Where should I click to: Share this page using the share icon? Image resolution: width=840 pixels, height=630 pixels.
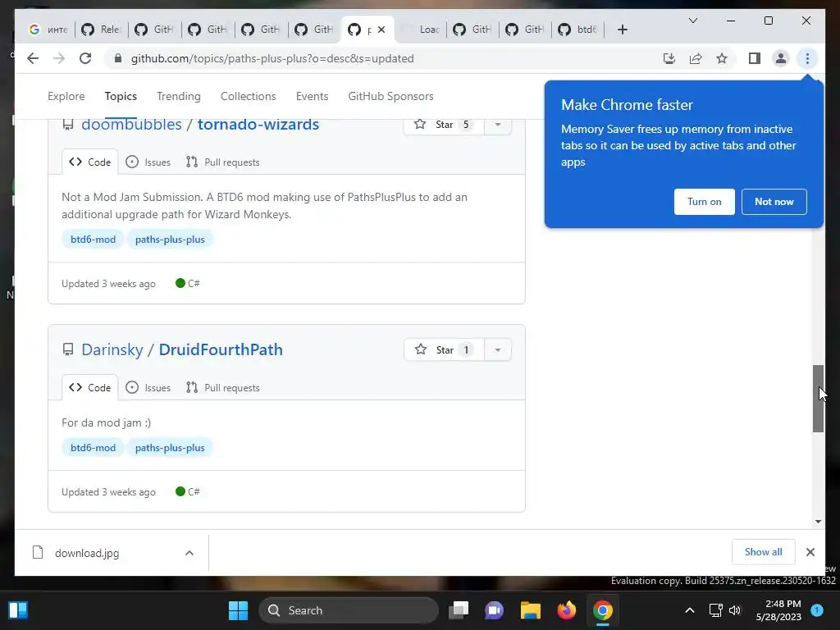click(696, 58)
